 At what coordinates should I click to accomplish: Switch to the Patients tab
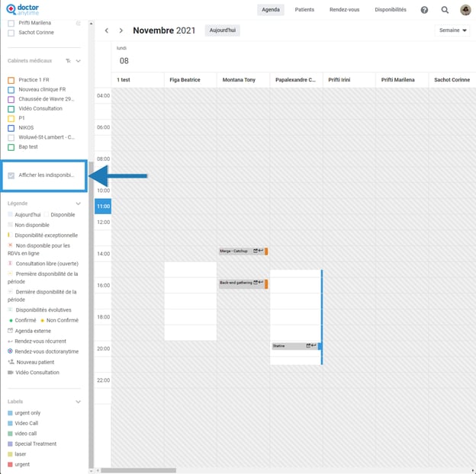(x=304, y=10)
